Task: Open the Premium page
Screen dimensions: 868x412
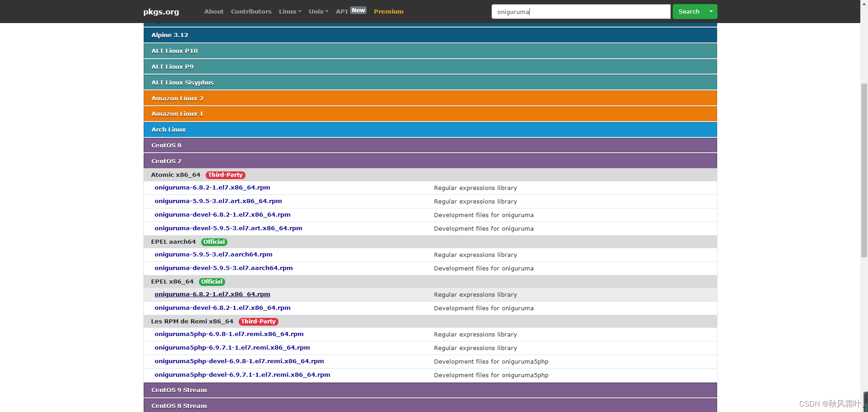Action: 389,11
